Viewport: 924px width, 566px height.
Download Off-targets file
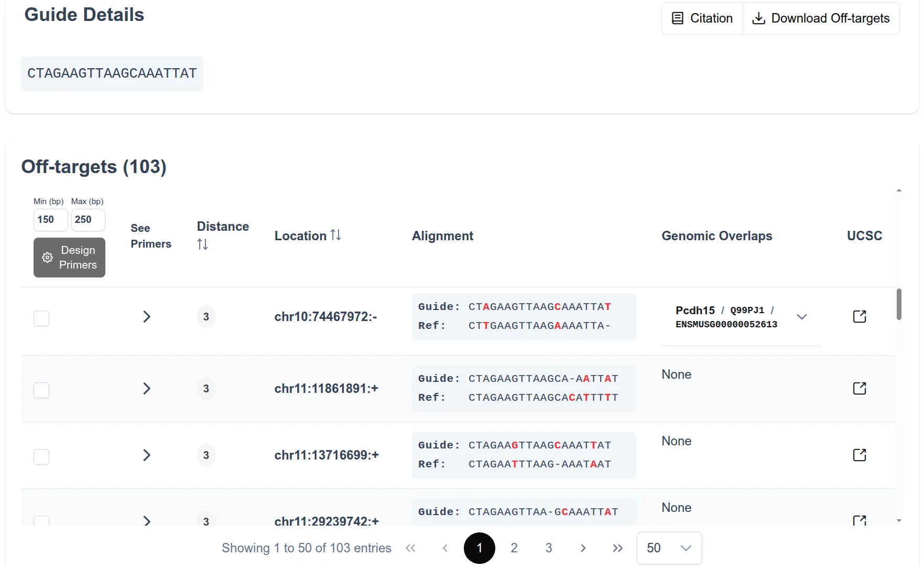coord(821,18)
